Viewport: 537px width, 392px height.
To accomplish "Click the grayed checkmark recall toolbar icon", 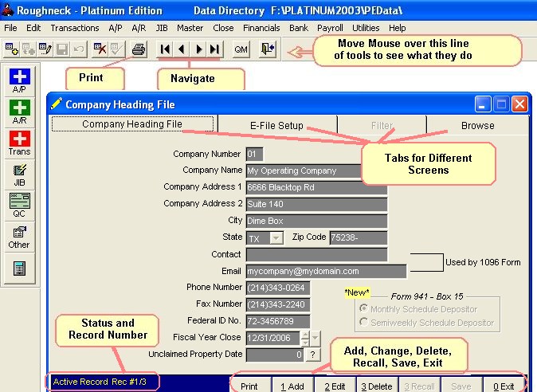I will click(117, 49).
